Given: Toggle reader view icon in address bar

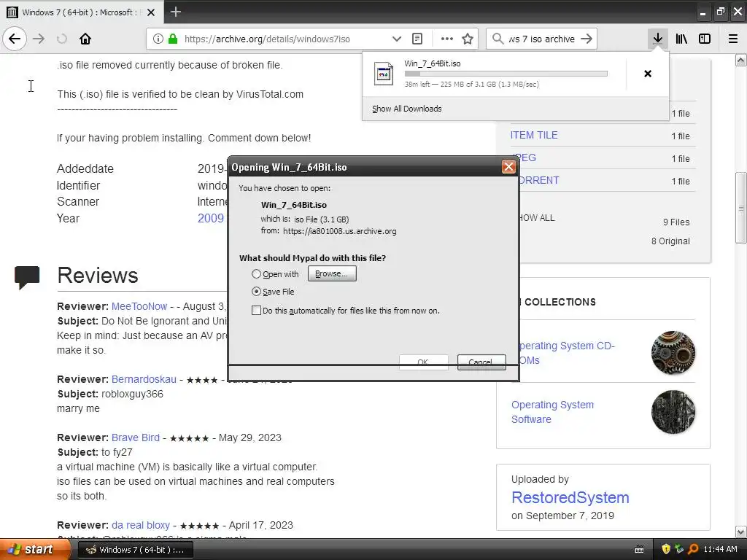Looking at the screenshot, I should pyautogui.click(x=417, y=39).
